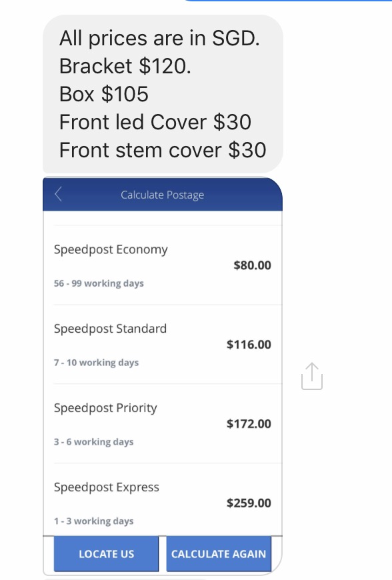Viewport: 392px width, 580px height.
Task: Click the 'All prices are in SGD' line
Action: tap(159, 38)
